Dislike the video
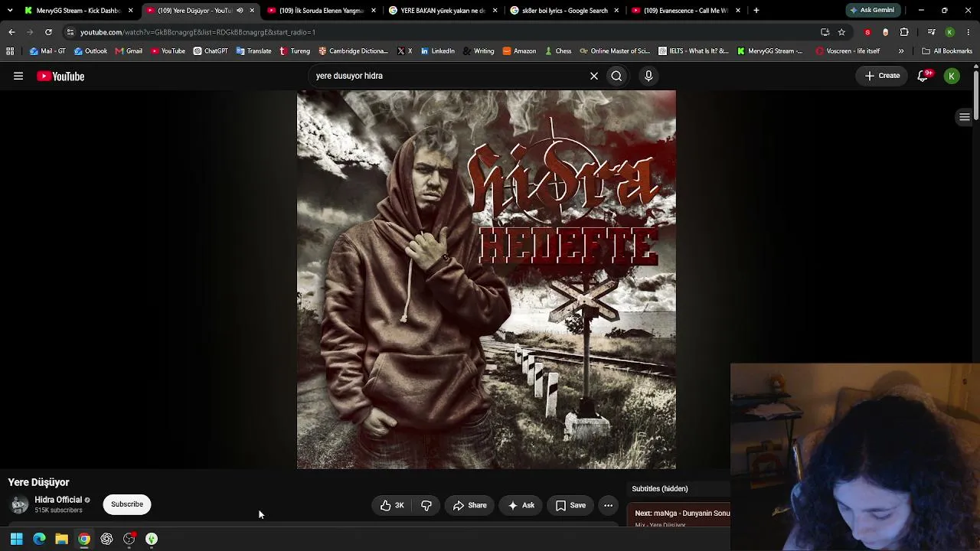 tap(426, 505)
